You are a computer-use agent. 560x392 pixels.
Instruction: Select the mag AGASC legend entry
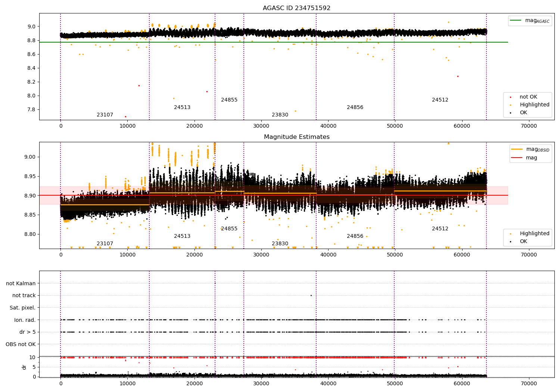pyautogui.click(x=530, y=21)
